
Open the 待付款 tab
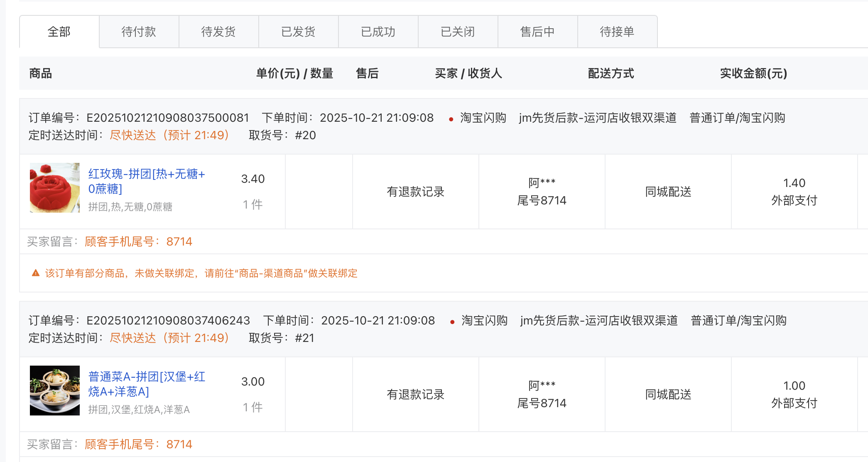pyautogui.click(x=139, y=32)
